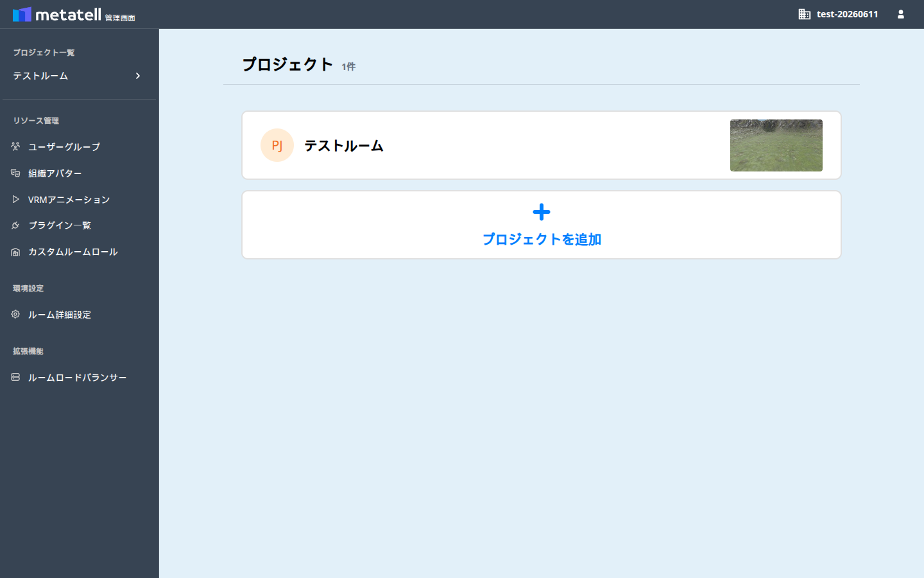
Task: Click the metatell wordmark text
Action: click(x=68, y=14)
